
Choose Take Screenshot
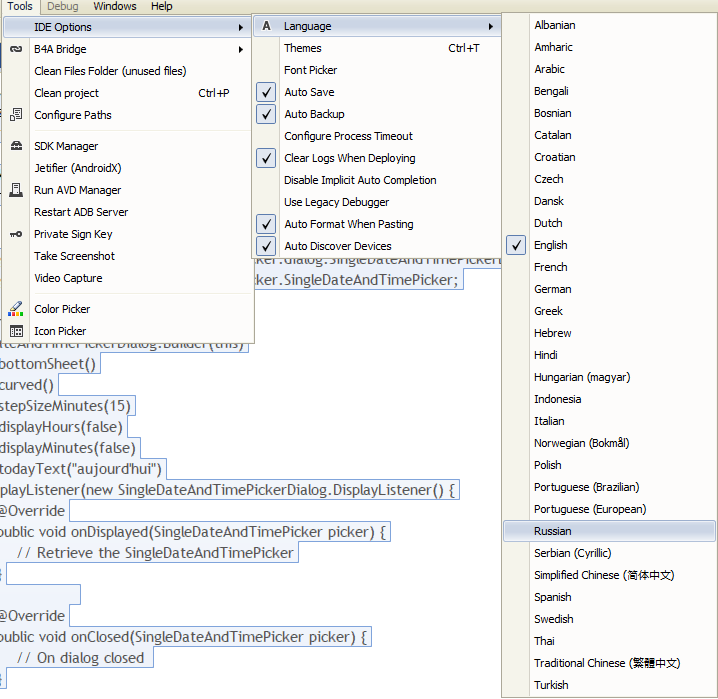click(x=74, y=256)
